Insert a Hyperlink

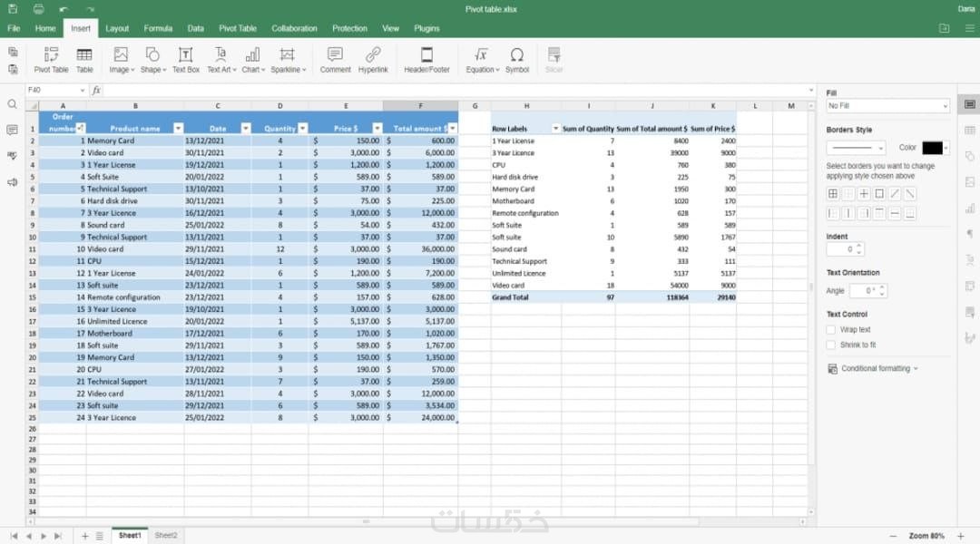[x=373, y=60]
